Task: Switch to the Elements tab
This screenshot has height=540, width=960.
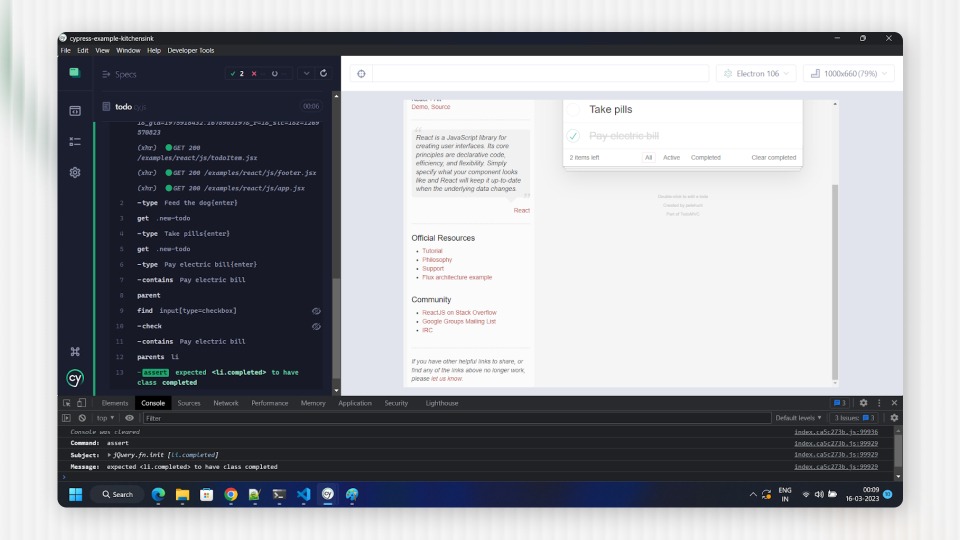Action: coord(115,403)
